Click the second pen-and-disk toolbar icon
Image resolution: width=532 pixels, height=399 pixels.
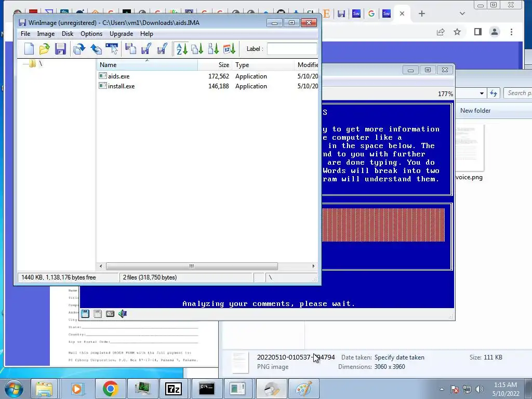tap(162, 49)
